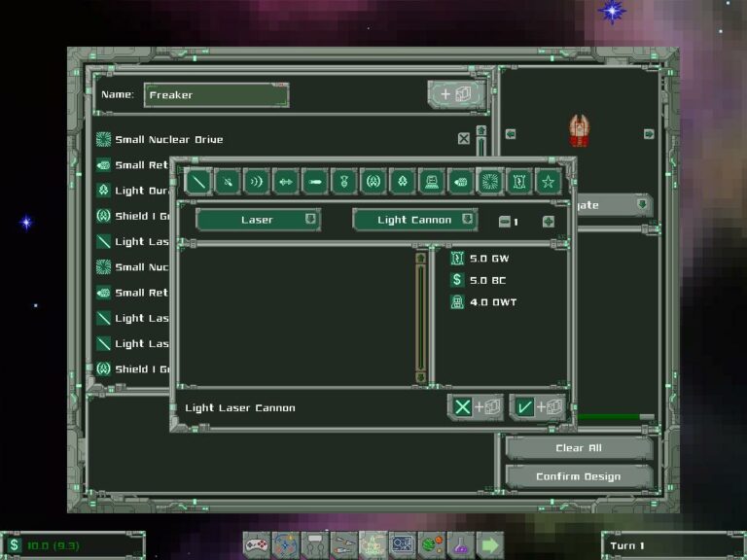Screen dimensions: 747x560
Task: Click the dollar treasury icon in status bar
Action: tap(15, 545)
